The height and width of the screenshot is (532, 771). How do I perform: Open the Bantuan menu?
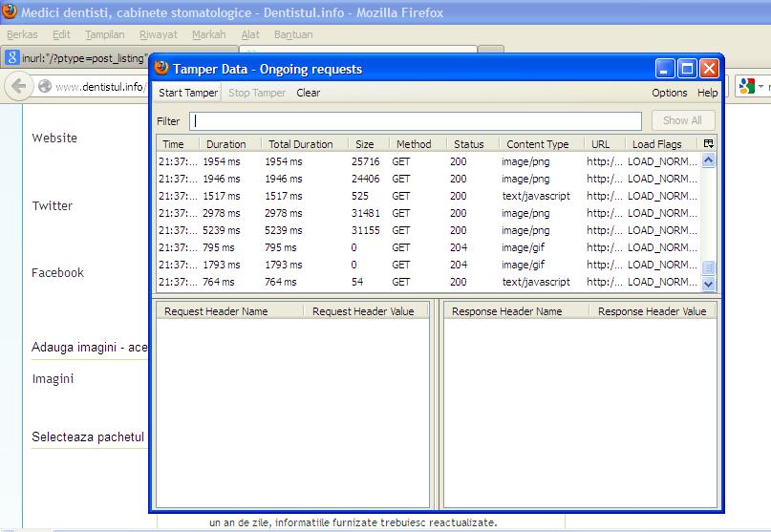pyautogui.click(x=293, y=34)
